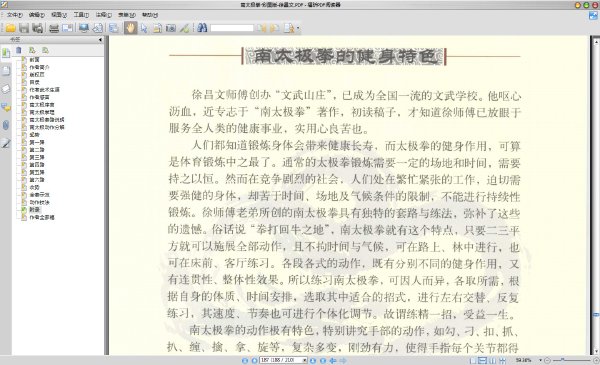Viewport: 600px width, 365px height.
Task: Collapse the bookmarks panel with arrow
Action: click(x=100, y=39)
